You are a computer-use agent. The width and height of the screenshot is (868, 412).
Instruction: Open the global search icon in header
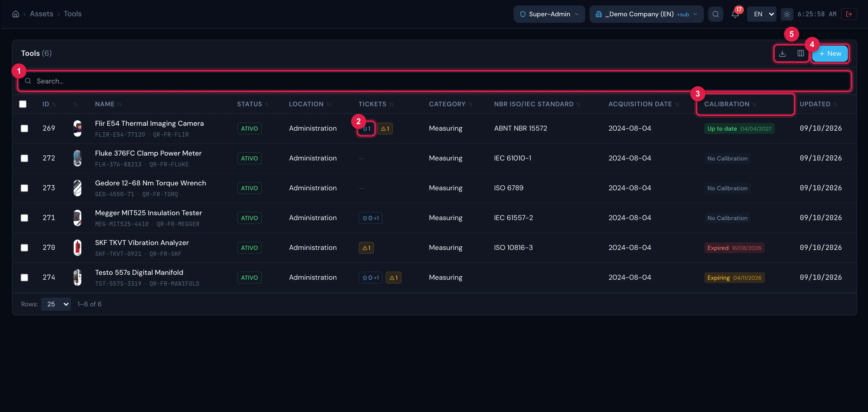coord(715,14)
